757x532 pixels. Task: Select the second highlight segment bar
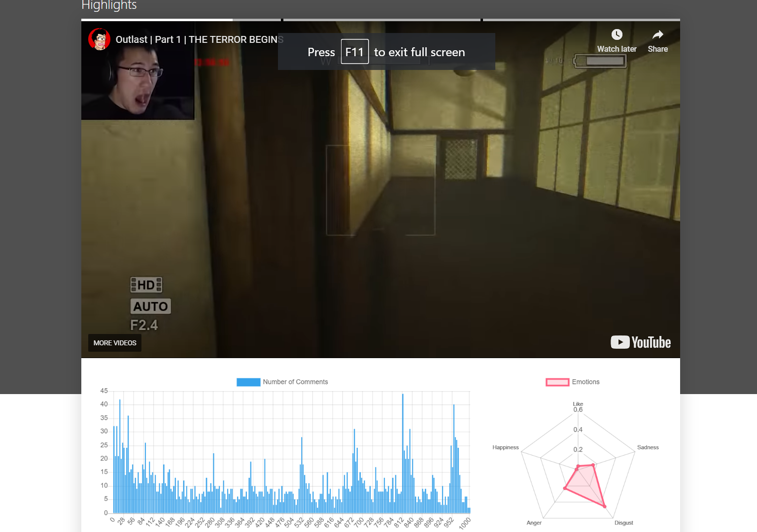click(x=382, y=20)
